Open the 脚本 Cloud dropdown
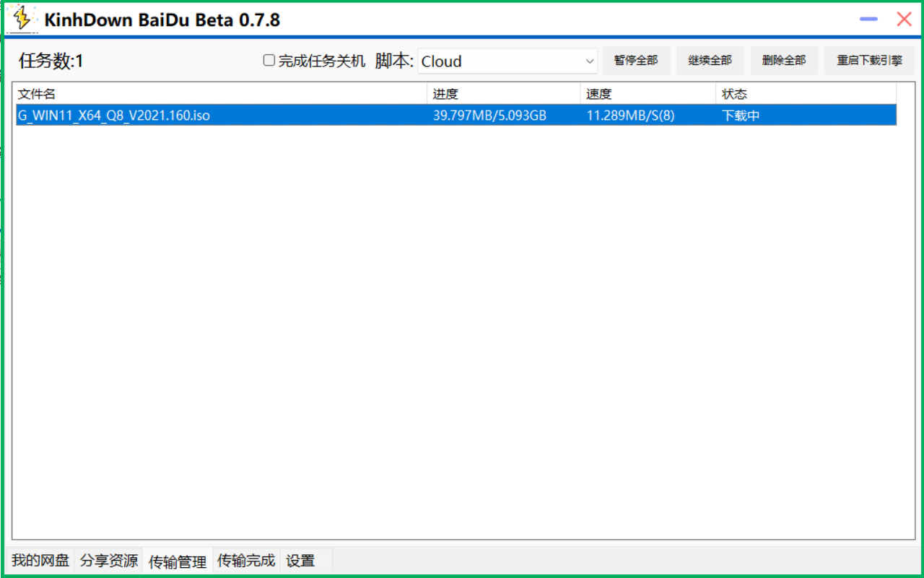 [507, 61]
